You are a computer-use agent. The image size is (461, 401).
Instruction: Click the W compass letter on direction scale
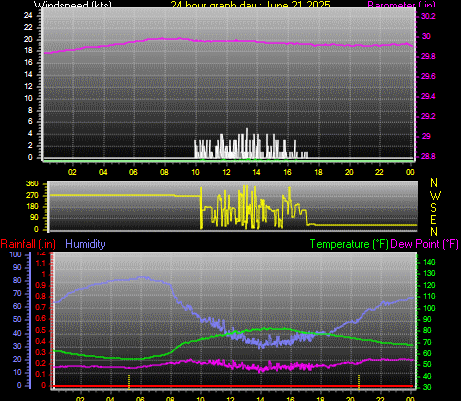coord(435,195)
